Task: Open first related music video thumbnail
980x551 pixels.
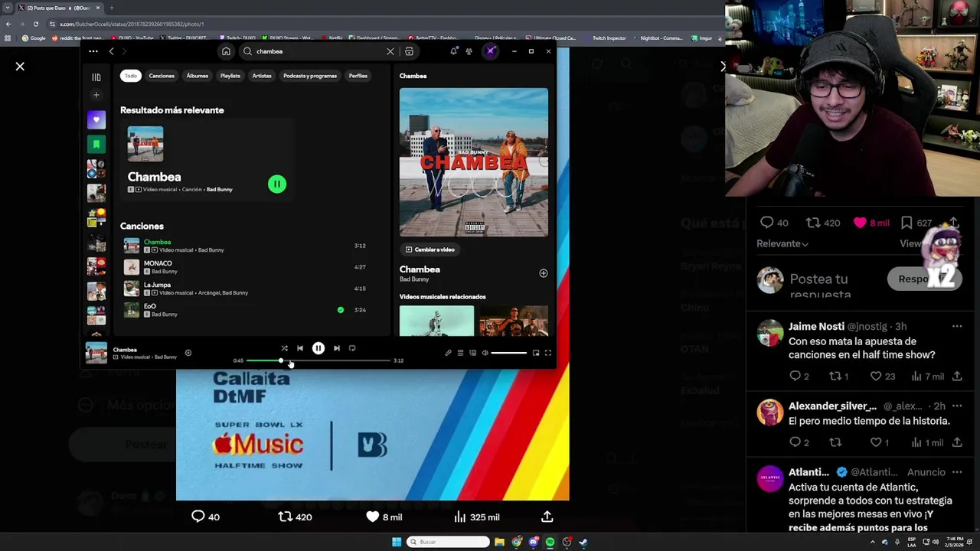Action: [436, 321]
